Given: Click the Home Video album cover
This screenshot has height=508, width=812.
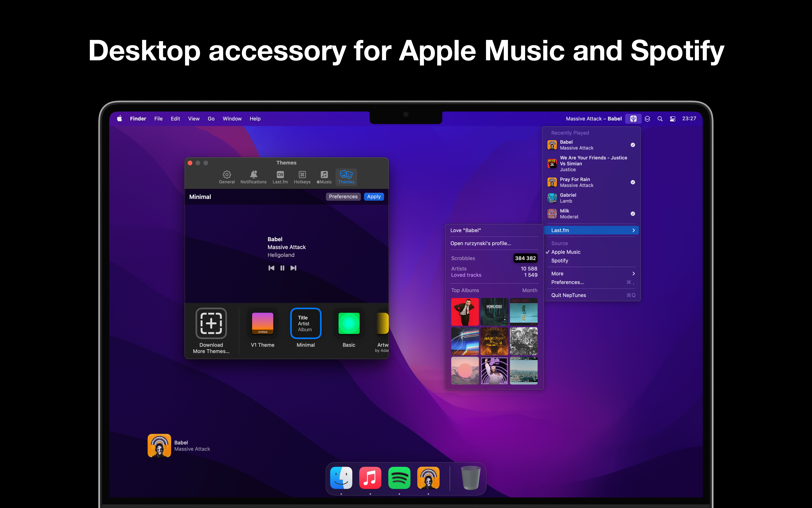Looking at the screenshot, I should point(494,312).
